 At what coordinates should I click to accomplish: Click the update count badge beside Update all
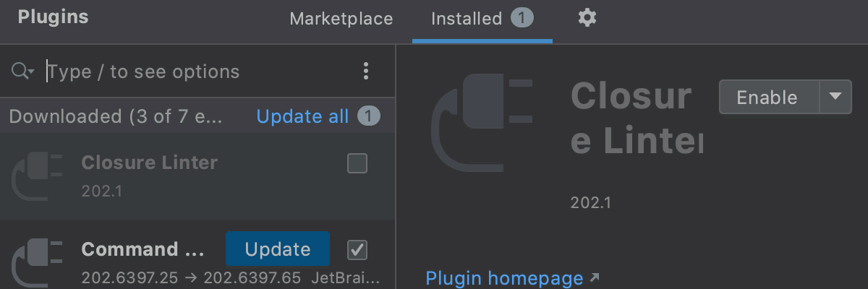369,116
